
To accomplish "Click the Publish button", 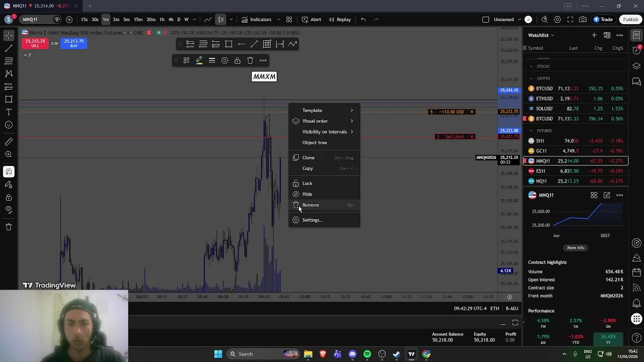I will (630, 20).
